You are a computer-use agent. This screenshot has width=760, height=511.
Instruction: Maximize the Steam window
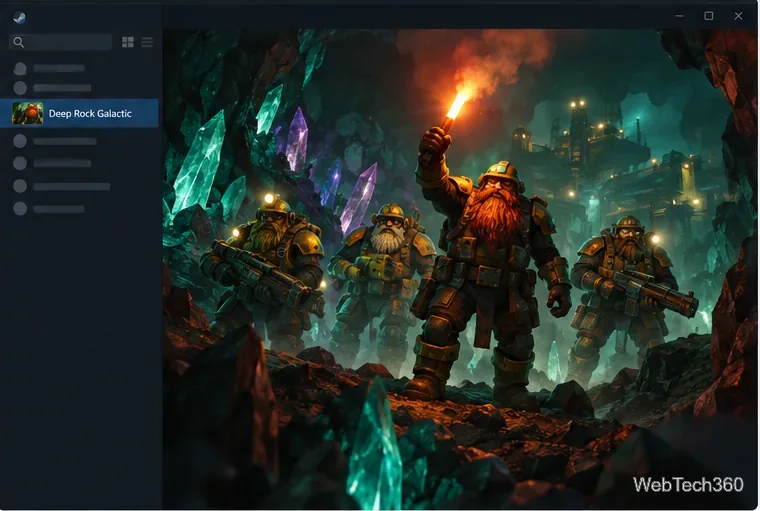pos(709,16)
